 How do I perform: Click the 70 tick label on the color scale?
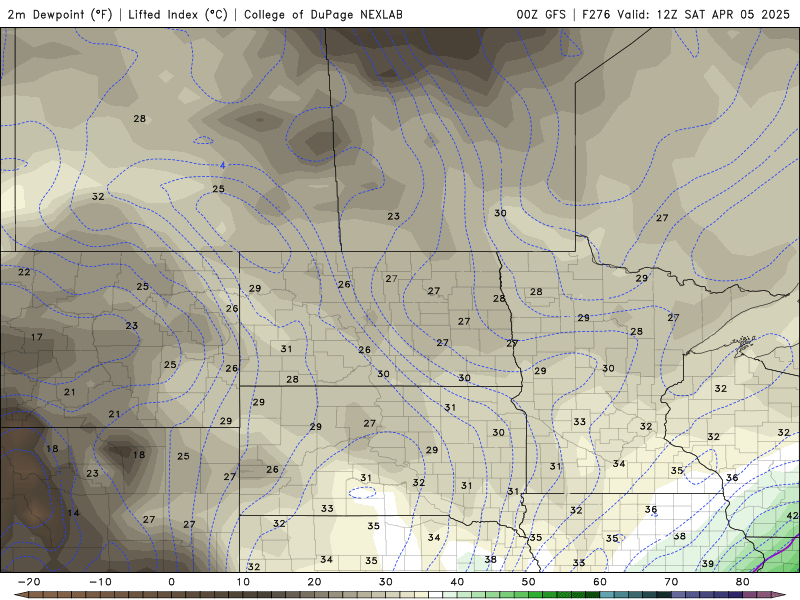[671, 582]
